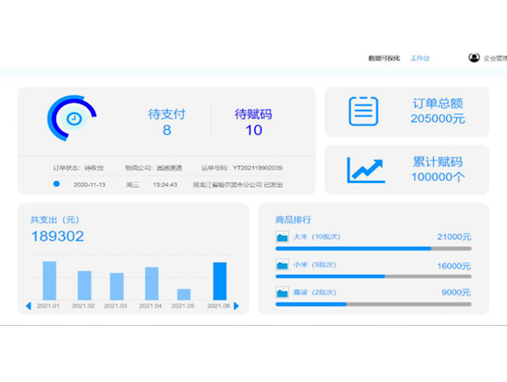The width and height of the screenshot is (507, 382).
Task: Go to previous months with left arrow
Action: coord(29,306)
